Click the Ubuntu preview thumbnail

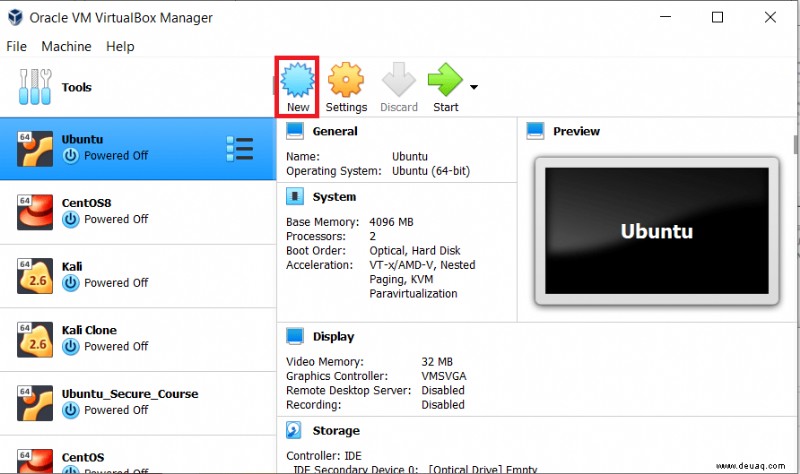coord(657,231)
